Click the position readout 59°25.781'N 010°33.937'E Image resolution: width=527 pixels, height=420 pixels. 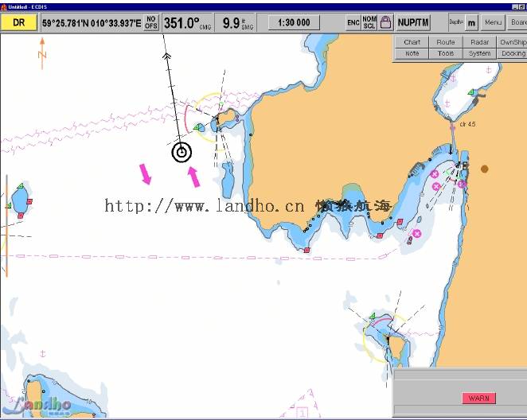click(92, 23)
